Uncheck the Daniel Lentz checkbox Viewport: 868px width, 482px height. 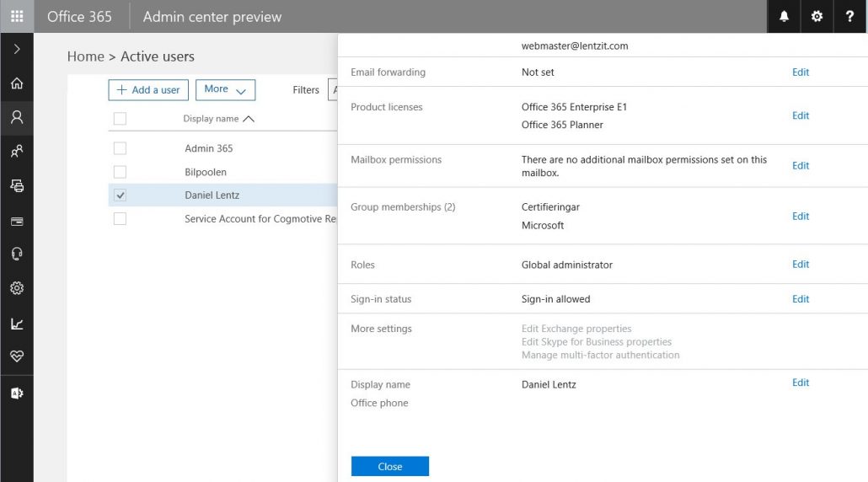click(x=120, y=195)
